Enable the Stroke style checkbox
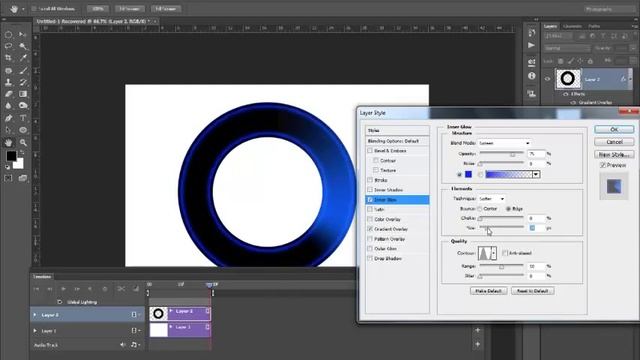The image size is (640, 360). coord(370,180)
